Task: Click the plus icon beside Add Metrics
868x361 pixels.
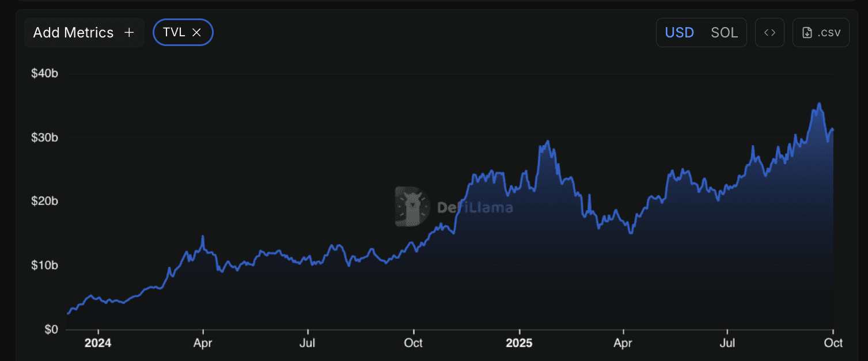Action: 129,33
